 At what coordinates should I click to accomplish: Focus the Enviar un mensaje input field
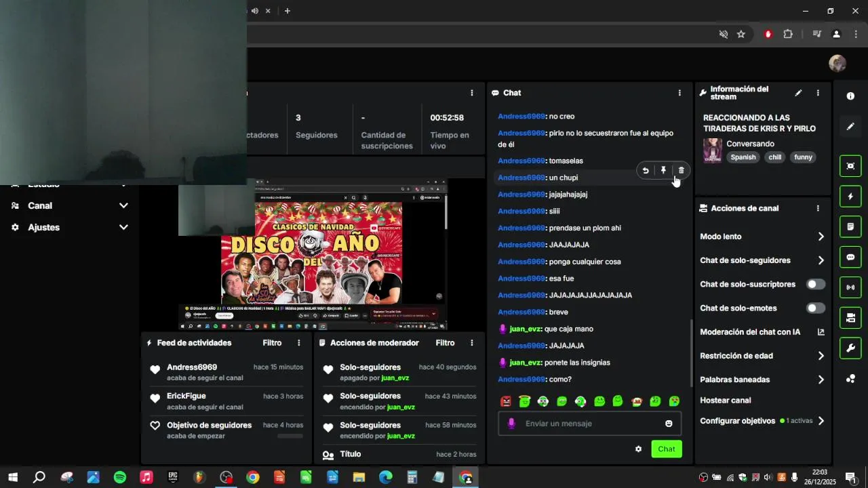tap(589, 424)
